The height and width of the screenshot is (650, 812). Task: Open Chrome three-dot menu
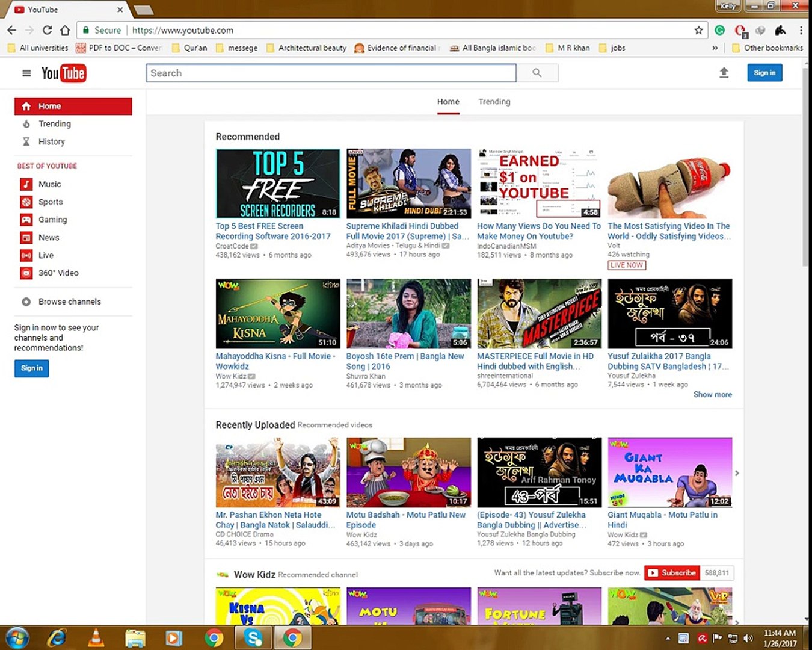tap(801, 30)
